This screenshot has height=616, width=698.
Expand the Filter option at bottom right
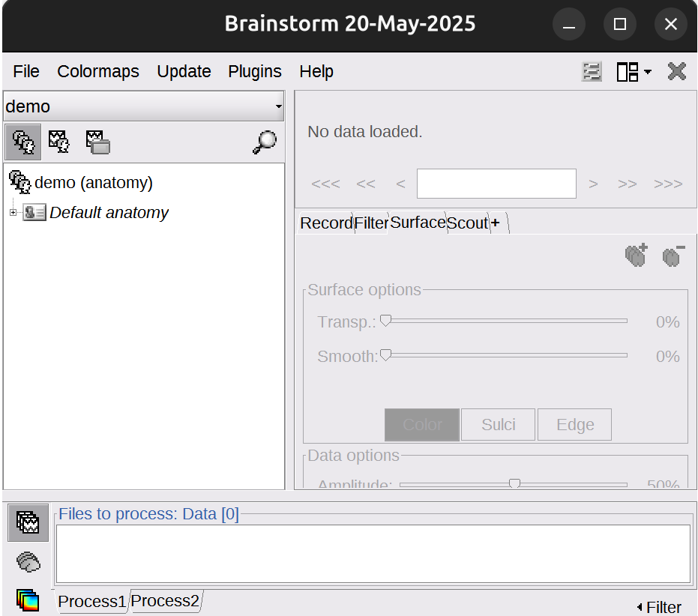click(659, 607)
